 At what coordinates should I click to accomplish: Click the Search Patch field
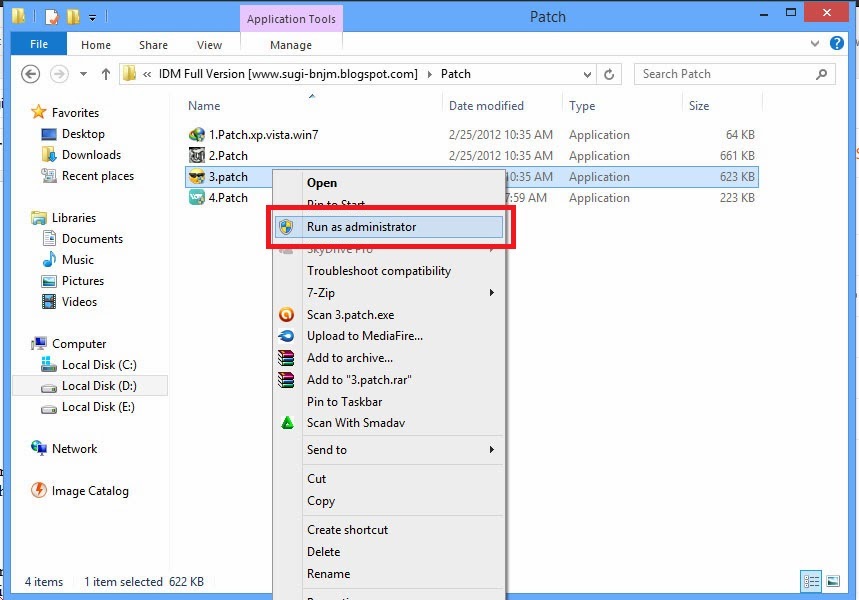[735, 74]
